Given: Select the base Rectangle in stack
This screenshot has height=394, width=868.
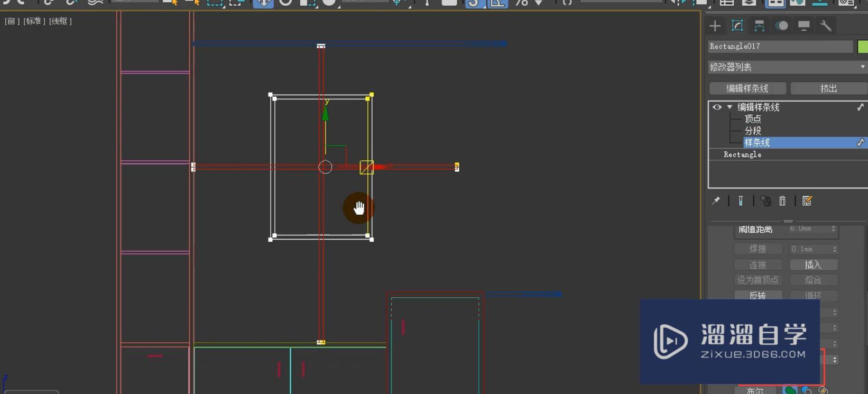Looking at the screenshot, I should click(742, 154).
